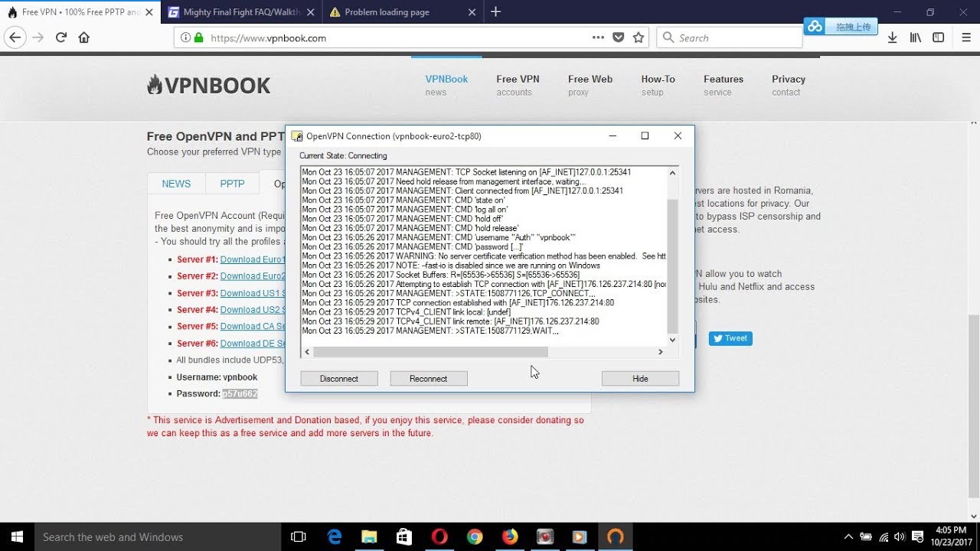This screenshot has width=980, height=551.
Task: Open the Firefox home page icon
Action: (84, 37)
